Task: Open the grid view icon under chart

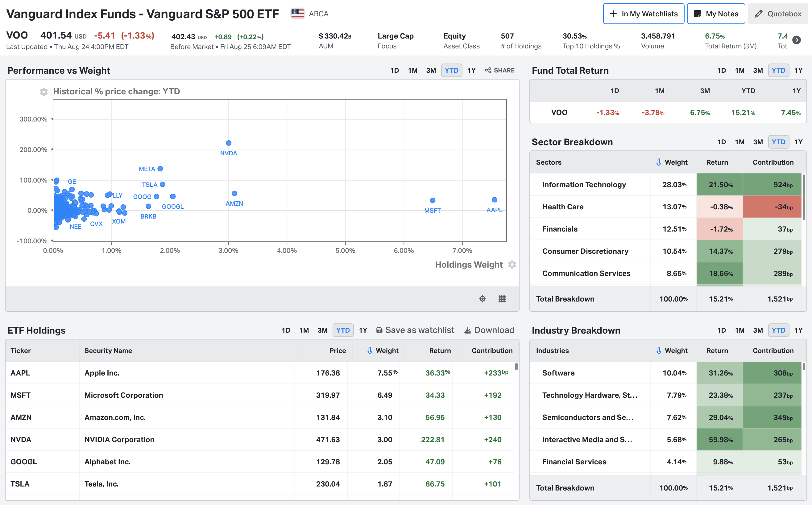Action: [502, 298]
